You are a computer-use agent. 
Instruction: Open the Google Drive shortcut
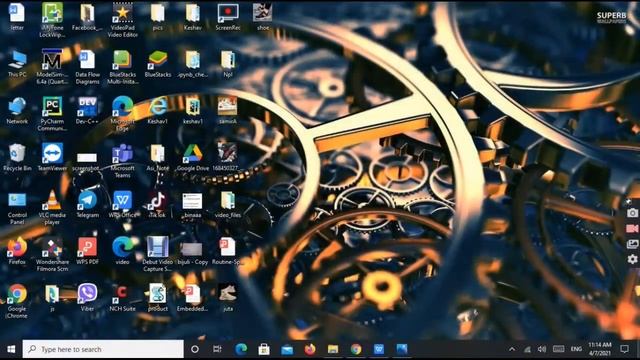[193, 157]
